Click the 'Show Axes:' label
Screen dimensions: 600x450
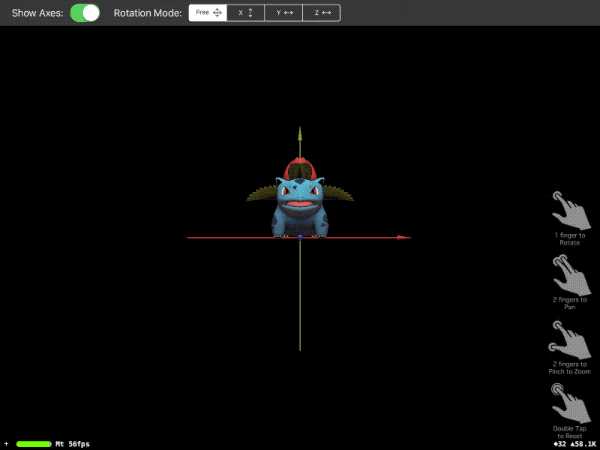tap(38, 13)
